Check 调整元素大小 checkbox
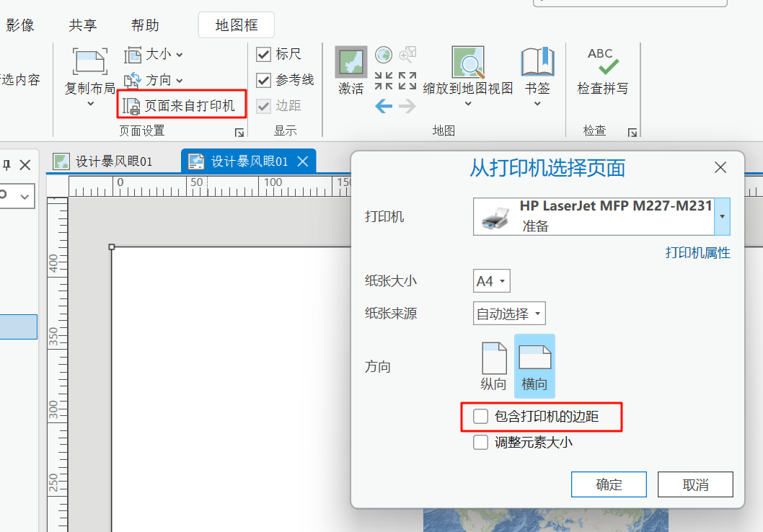The width and height of the screenshot is (763, 532). [481, 442]
